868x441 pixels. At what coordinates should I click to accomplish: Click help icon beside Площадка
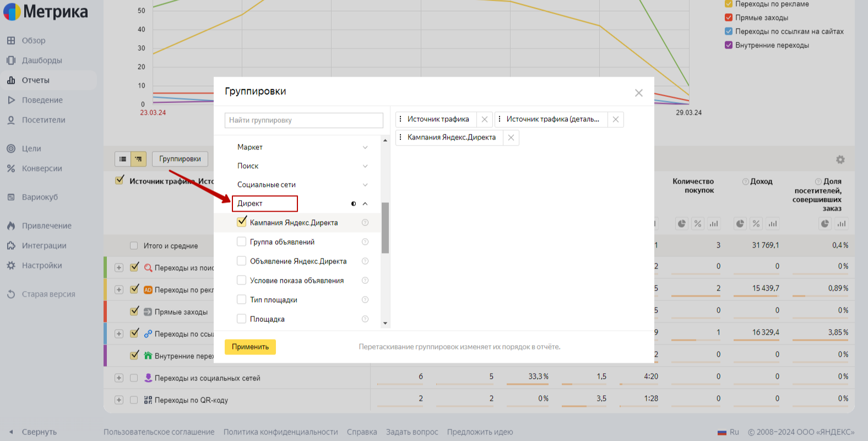click(x=365, y=319)
